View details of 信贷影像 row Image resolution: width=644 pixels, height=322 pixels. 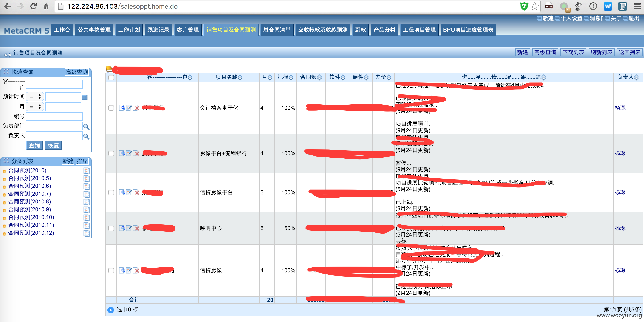(122, 270)
